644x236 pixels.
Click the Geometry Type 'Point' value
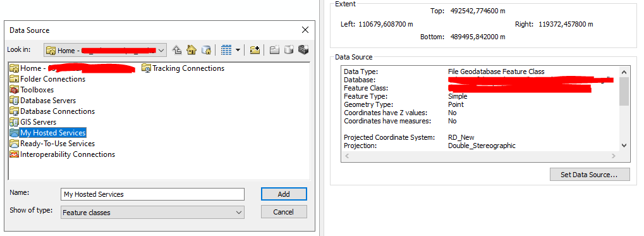coord(456,104)
